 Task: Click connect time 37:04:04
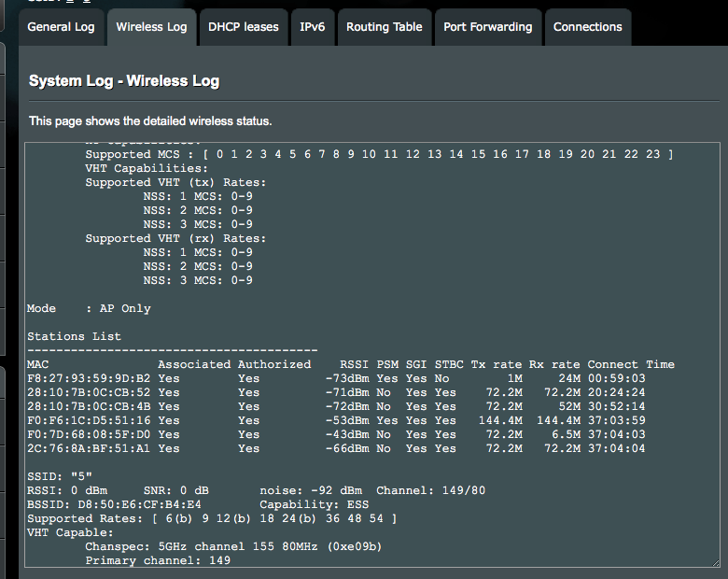pyautogui.click(x=616, y=448)
